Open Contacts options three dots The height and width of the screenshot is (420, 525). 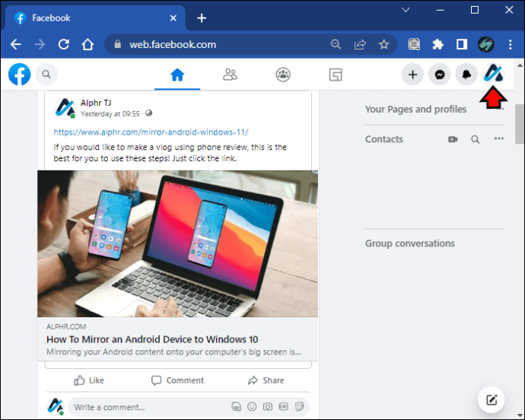[x=499, y=138]
